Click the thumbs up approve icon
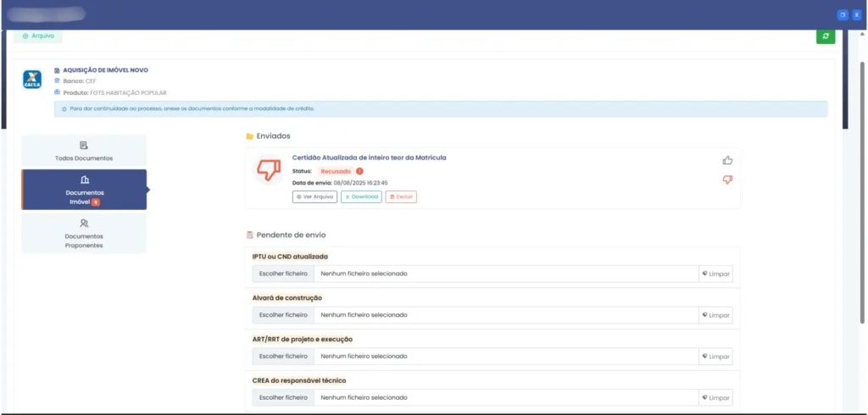868x415 pixels. click(727, 160)
